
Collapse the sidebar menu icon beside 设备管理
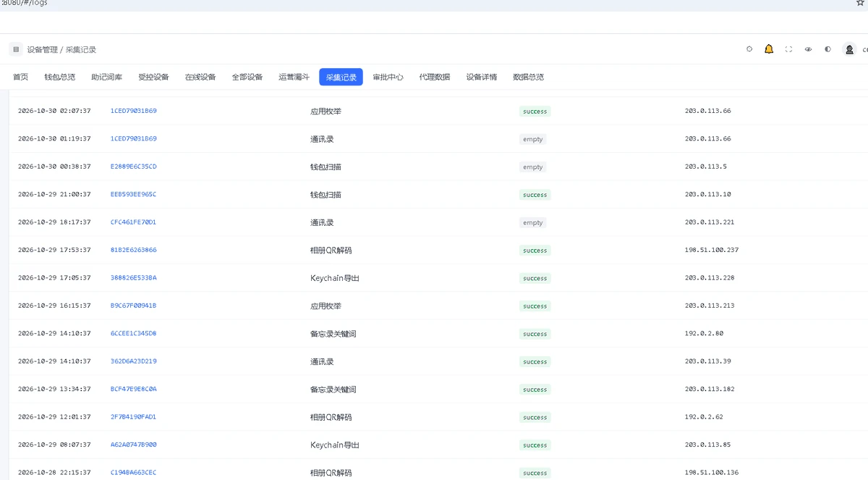pos(16,49)
